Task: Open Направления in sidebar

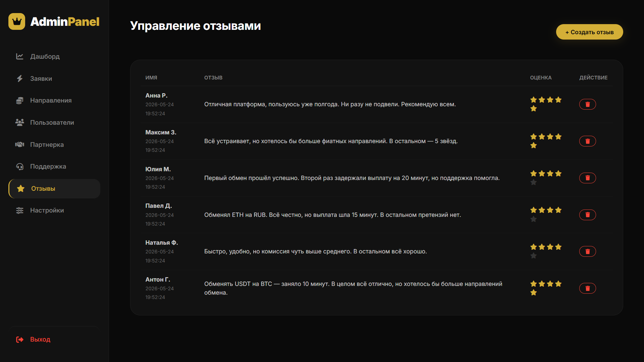Action: (x=54, y=100)
